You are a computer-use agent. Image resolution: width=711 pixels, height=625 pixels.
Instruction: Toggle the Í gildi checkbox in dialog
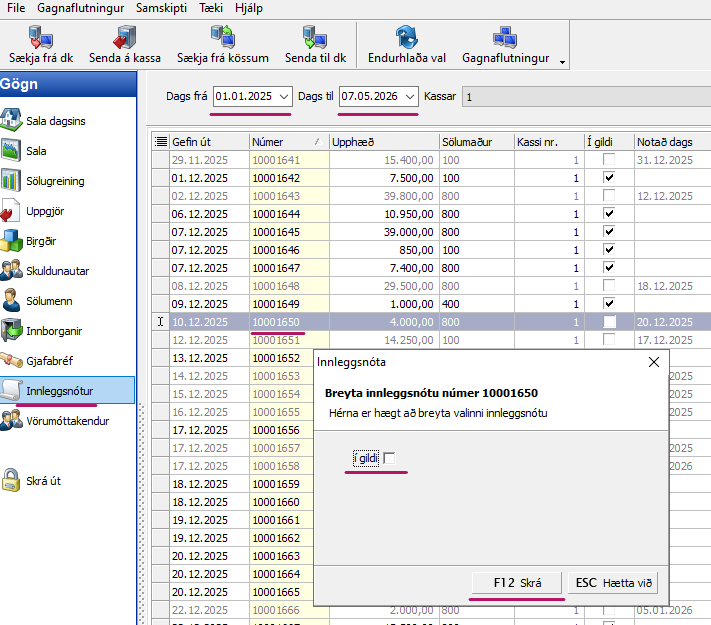click(x=390, y=458)
